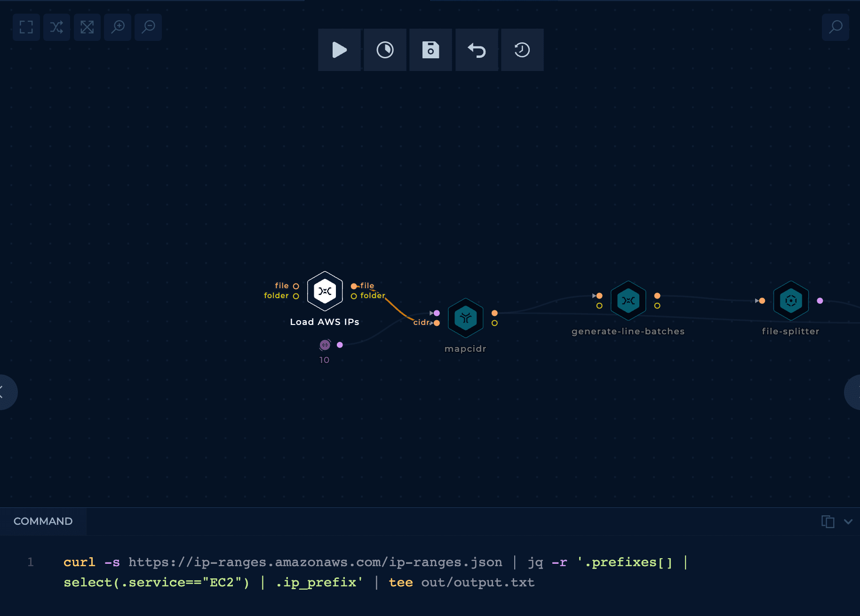
Task: Click mapcidr cidr input port
Action: (437, 323)
